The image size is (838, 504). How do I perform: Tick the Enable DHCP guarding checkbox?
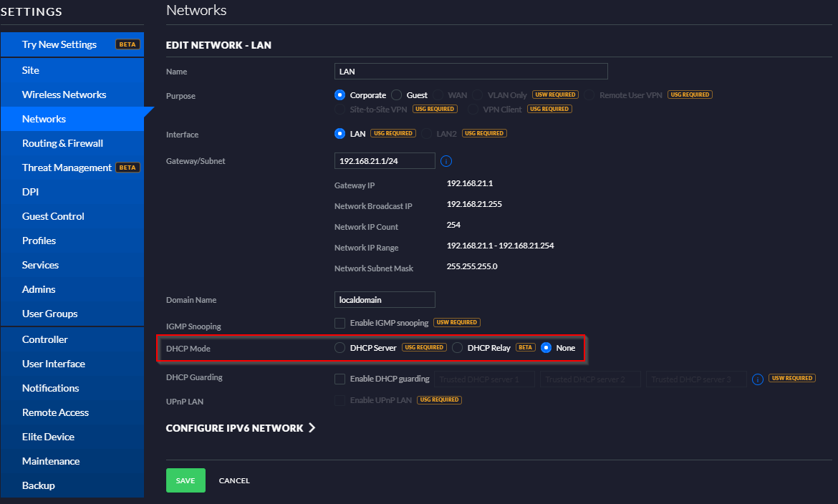click(x=340, y=379)
